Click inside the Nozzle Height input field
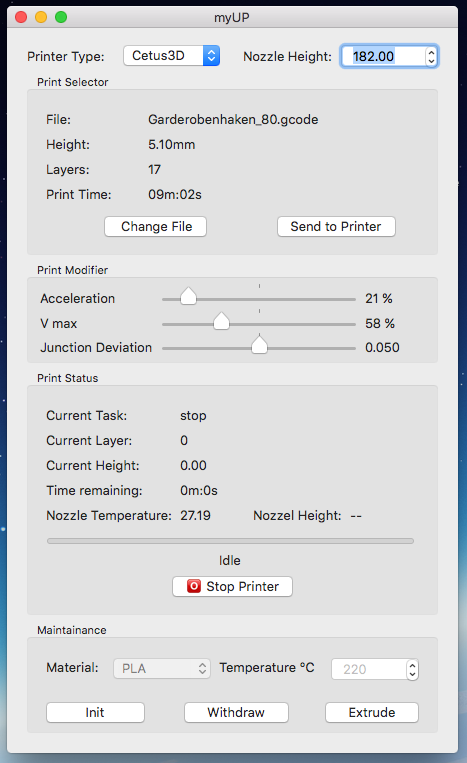This screenshot has width=467, height=763. pyautogui.click(x=383, y=56)
